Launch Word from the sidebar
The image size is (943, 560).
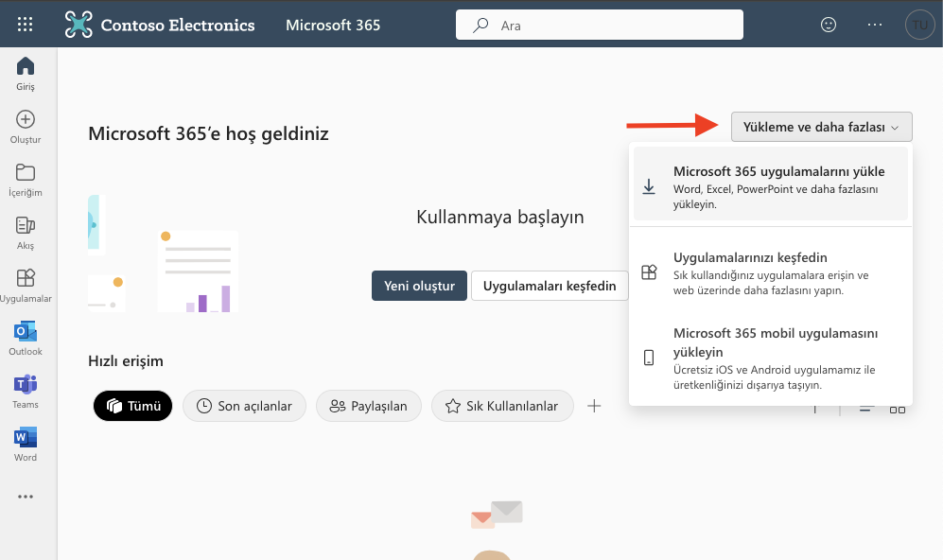coord(26,444)
